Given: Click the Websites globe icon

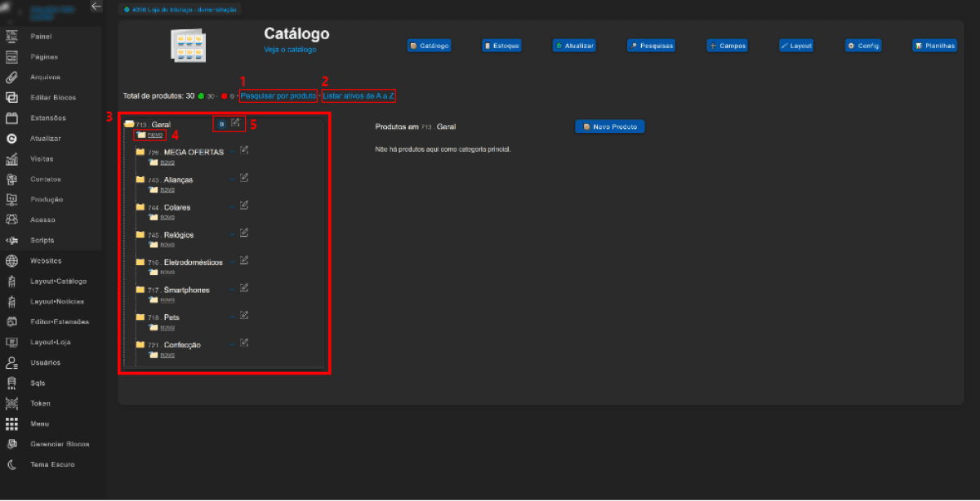Looking at the screenshot, I should click(11, 261).
